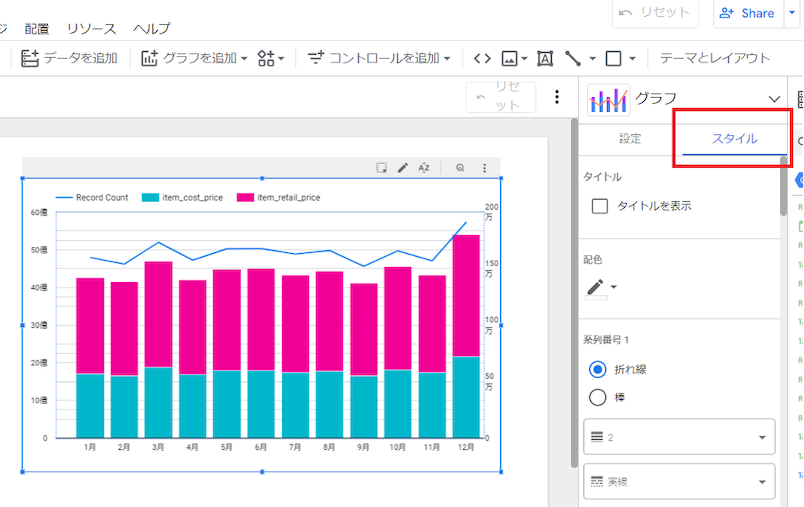Select the line tool icon
This screenshot has height=507, width=804.
(573, 58)
